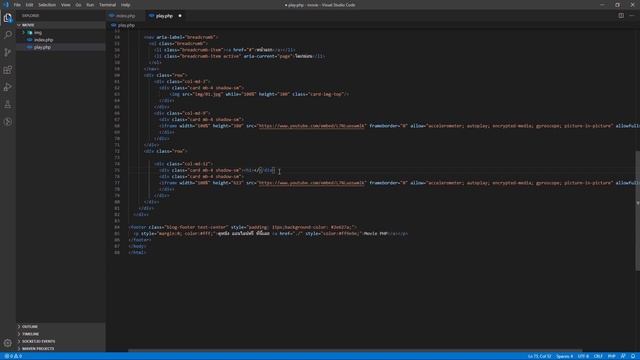Viewport: 640px width, 360px height.
Task: Click the Split Editor icon
Action: click(x=621, y=16)
